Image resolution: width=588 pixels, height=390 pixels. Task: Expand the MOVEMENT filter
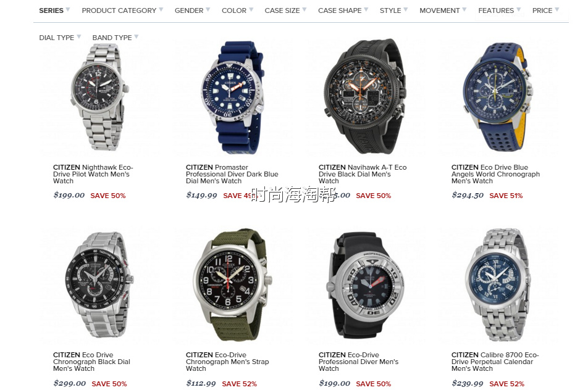(x=442, y=10)
